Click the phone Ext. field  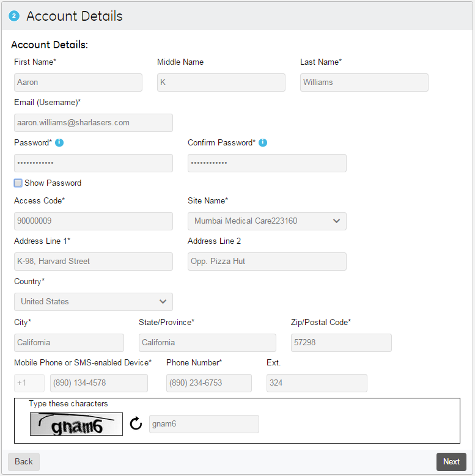pyautogui.click(x=317, y=383)
